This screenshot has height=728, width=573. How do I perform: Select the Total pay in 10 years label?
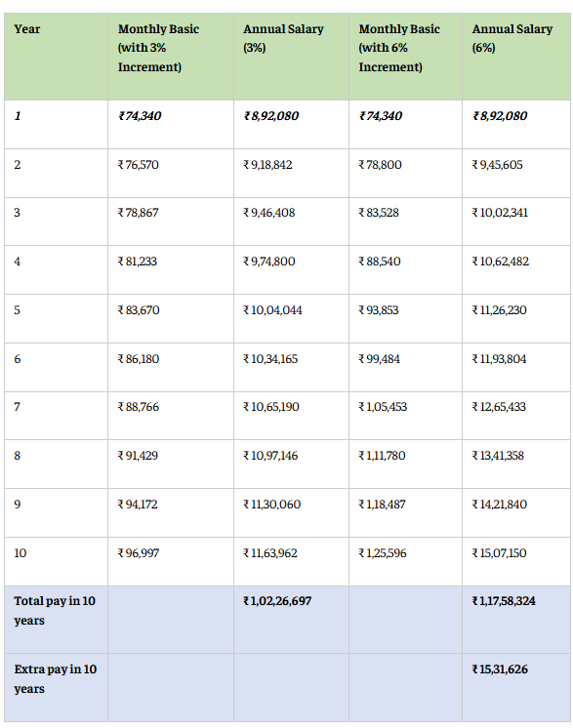click(55, 611)
